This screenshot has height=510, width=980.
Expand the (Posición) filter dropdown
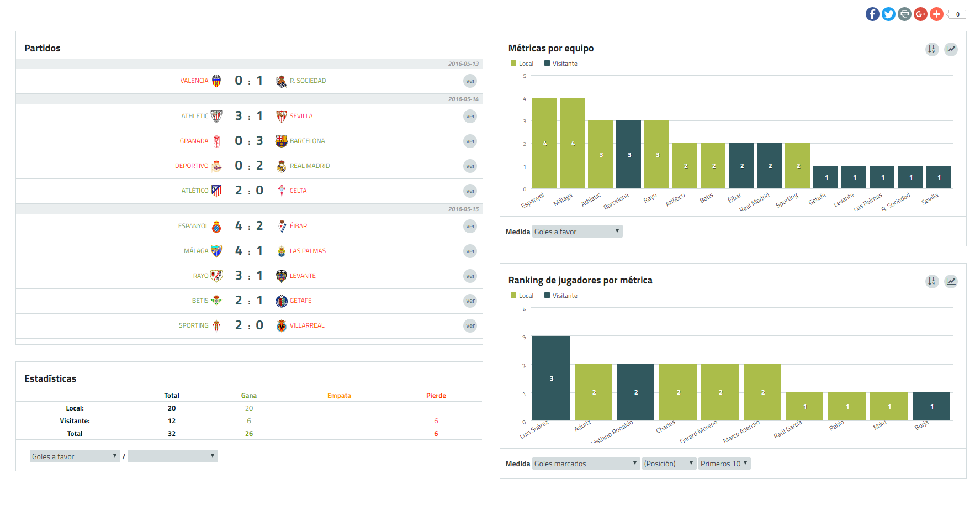tap(669, 464)
